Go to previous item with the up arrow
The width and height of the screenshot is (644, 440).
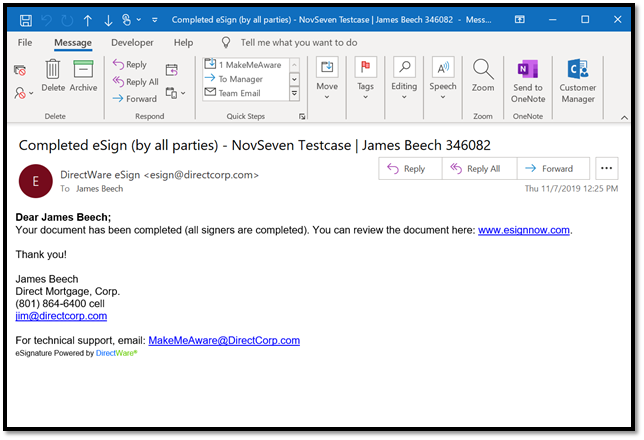click(87, 20)
